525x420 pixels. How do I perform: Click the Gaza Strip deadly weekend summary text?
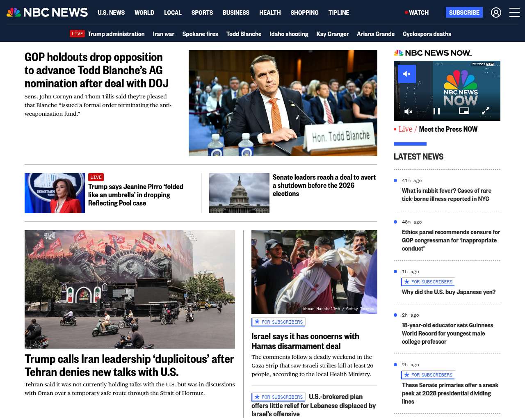pos(313,365)
